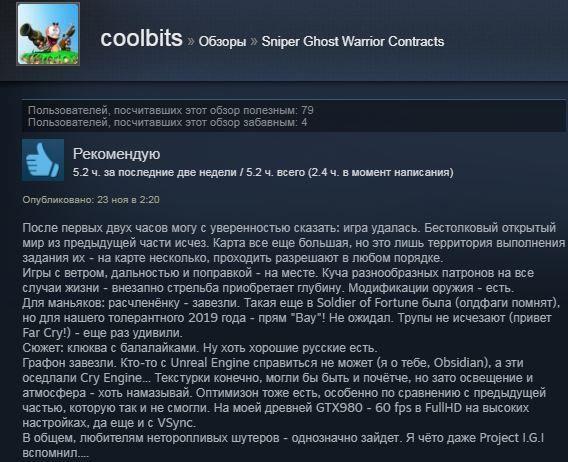Click the helpful users count line

click(171, 110)
